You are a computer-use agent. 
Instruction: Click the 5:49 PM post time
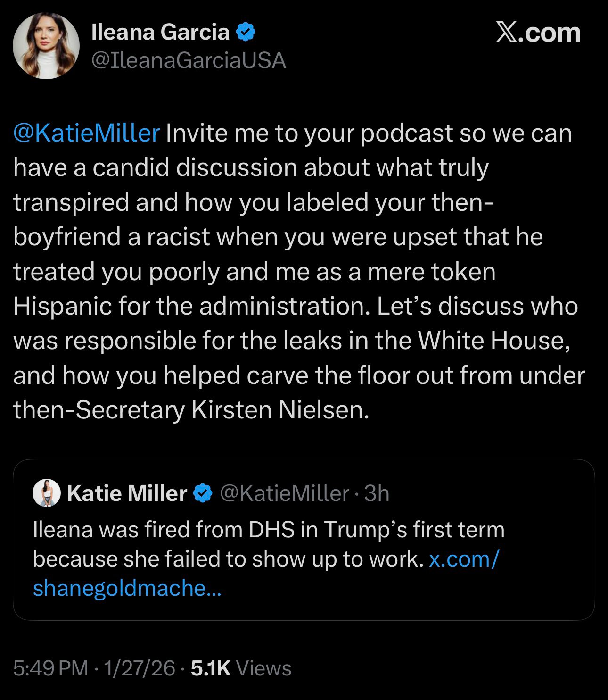pos(50,668)
